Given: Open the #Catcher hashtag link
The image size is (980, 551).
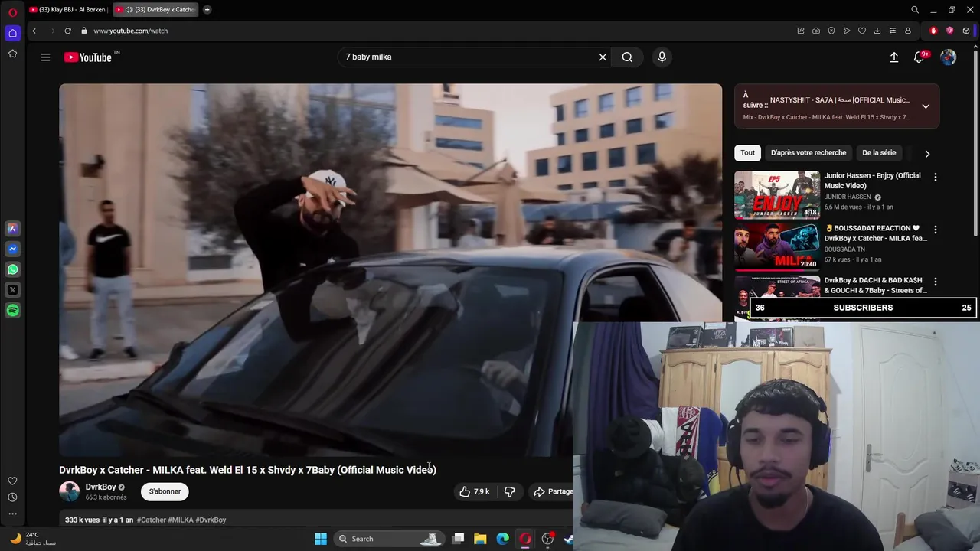Looking at the screenshot, I should 152,520.
